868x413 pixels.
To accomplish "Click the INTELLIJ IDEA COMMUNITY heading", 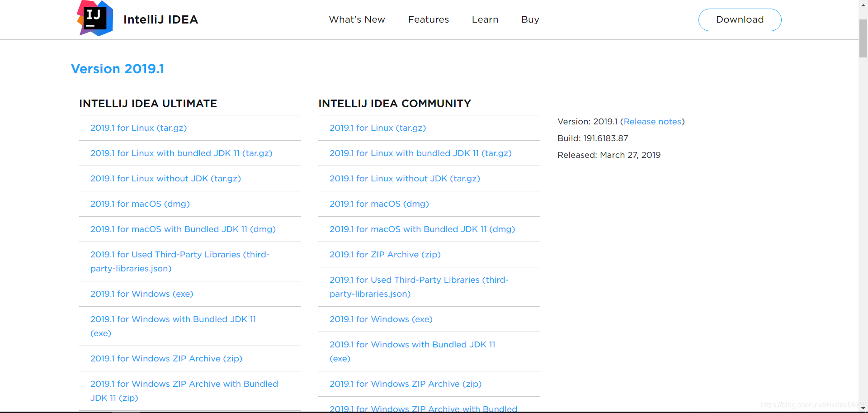I will tap(395, 104).
